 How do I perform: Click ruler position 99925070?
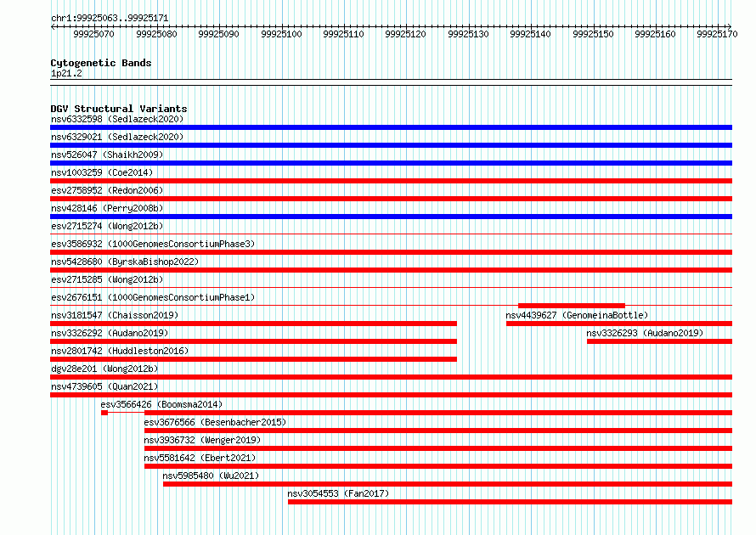pyautogui.click(x=94, y=34)
